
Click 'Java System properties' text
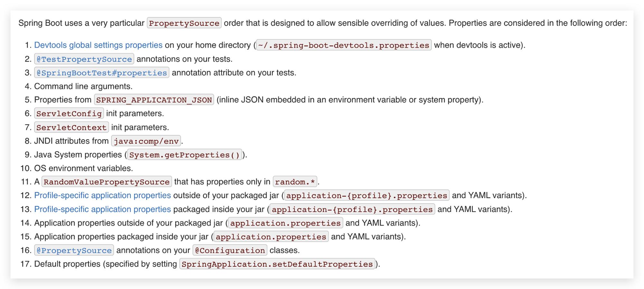coord(78,155)
